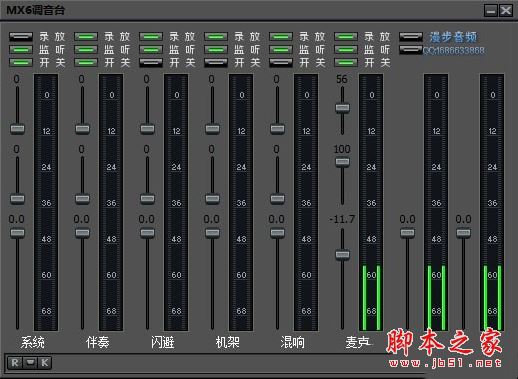Switch on 开关 for the 闪避 channel
The height and width of the screenshot is (379, 518).
[151, 62]
